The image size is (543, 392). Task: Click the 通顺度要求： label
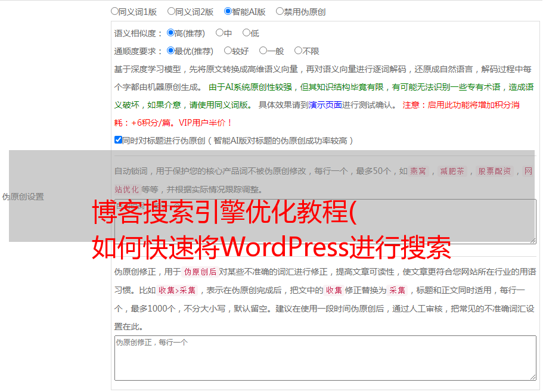coord(138,51)
